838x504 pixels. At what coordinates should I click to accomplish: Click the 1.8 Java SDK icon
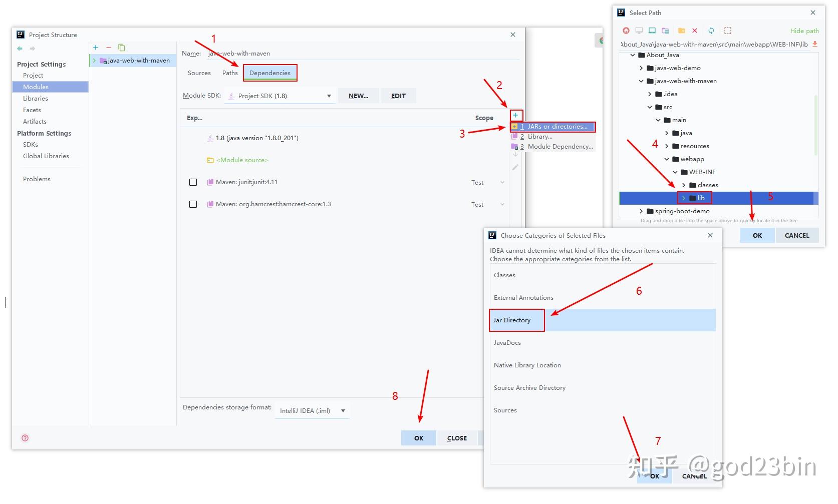(x=210, y=138)
